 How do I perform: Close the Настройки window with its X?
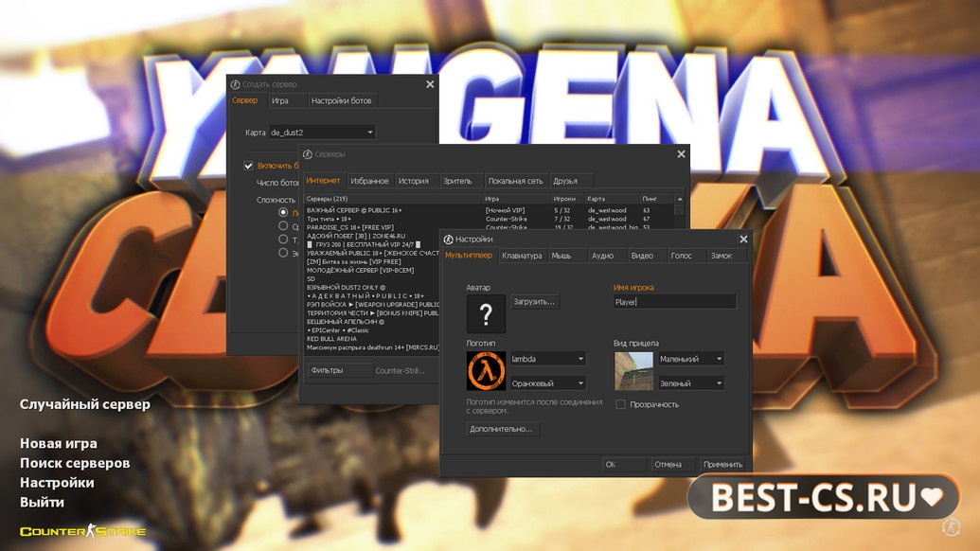coord(743,240)
